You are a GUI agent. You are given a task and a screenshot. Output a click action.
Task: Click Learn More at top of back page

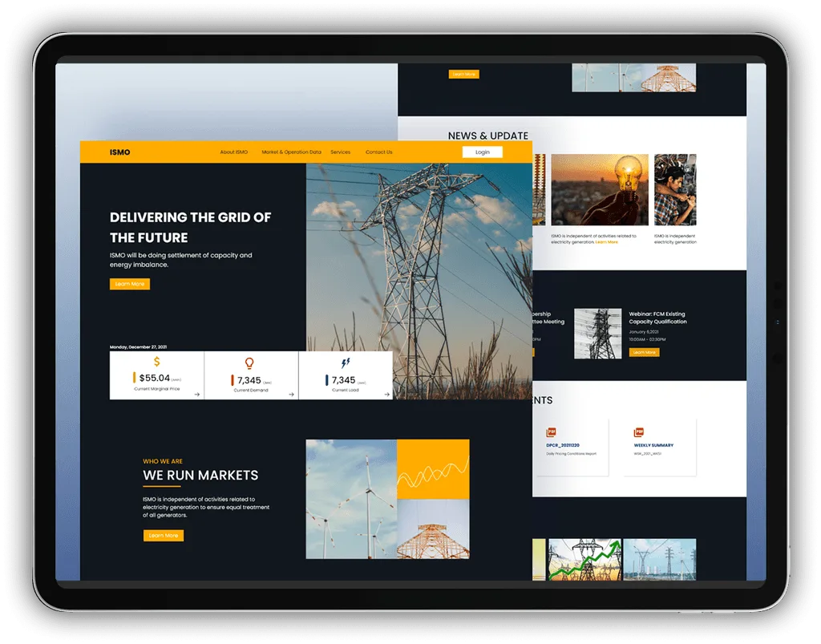(x=464, y=75)
